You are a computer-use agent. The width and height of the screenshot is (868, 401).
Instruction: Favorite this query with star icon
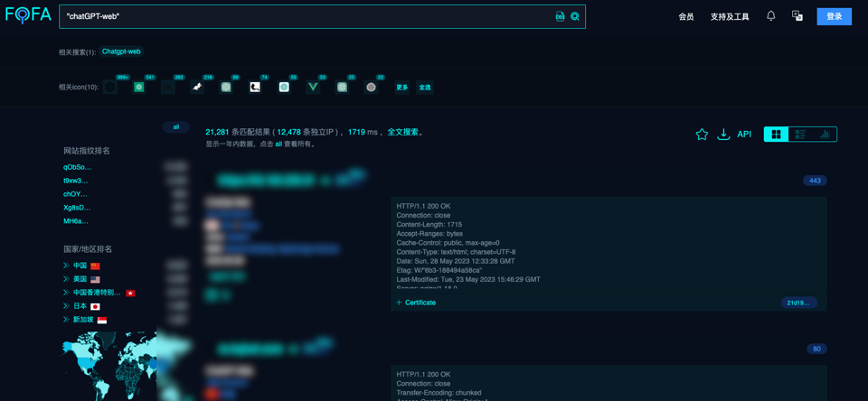pyautogui.click(x=702, y=135)
